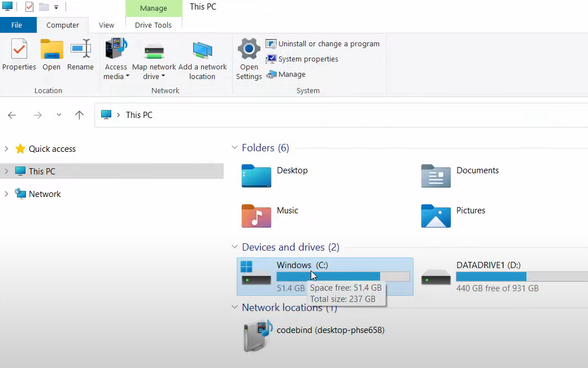Click the Up arrow navigation button
The height and width of the screenshot is (368, 588).
(79, 115)
